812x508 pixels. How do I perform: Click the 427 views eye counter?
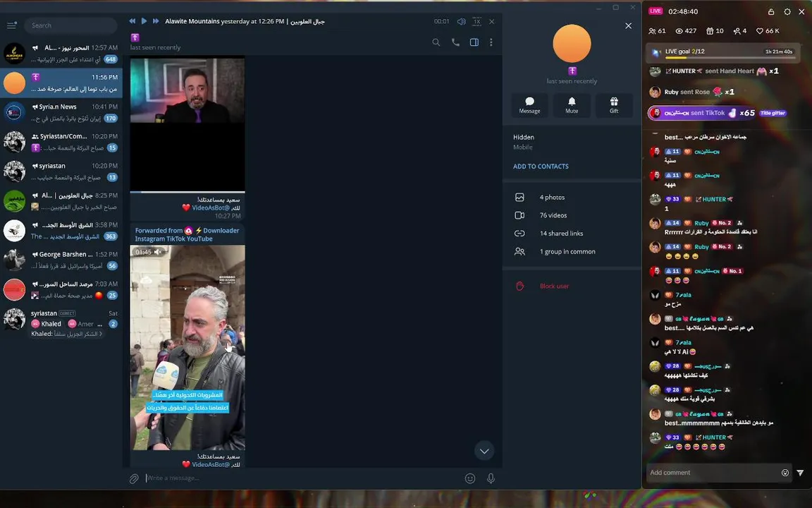pos(686,31)
